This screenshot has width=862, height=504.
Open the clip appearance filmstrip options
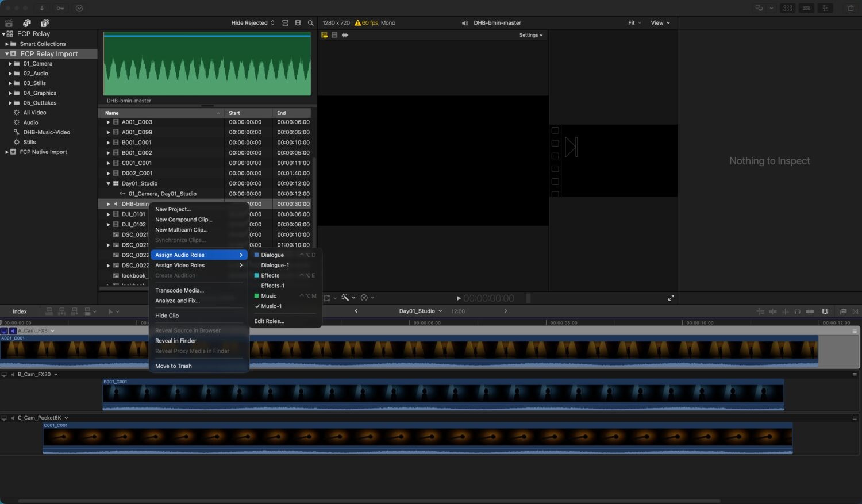click(298, 23)
